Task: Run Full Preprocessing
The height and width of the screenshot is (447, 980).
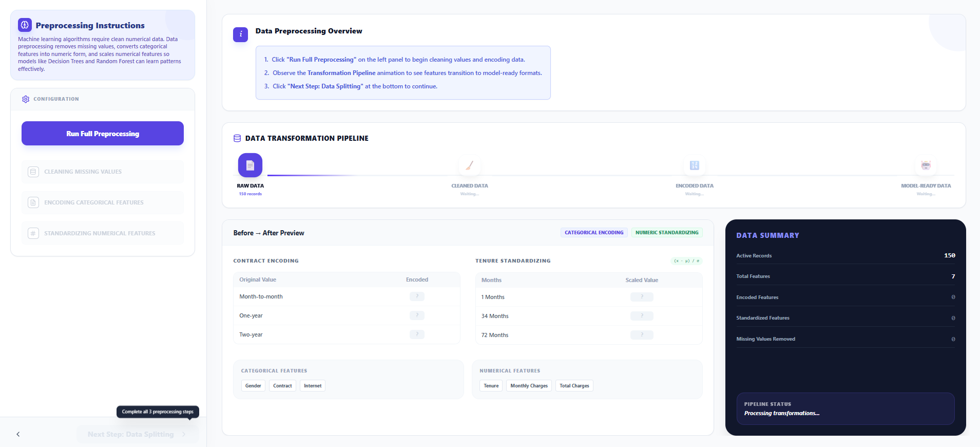Action: 103,134
